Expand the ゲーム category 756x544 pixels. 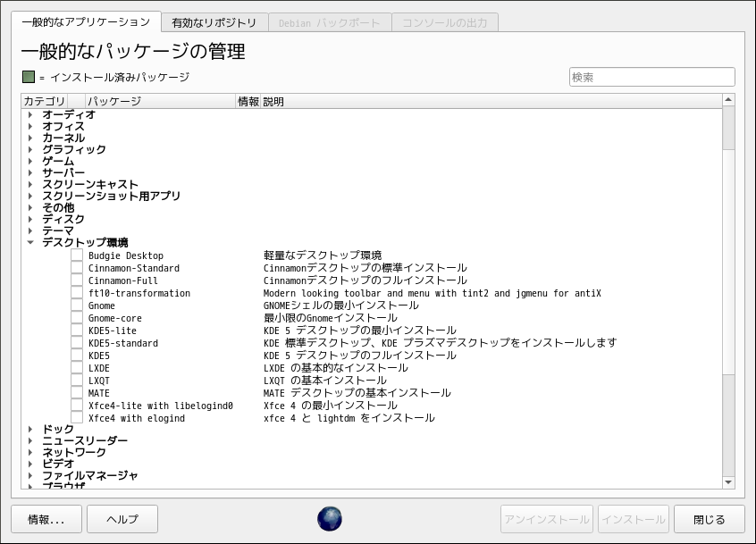coord(30,161)
